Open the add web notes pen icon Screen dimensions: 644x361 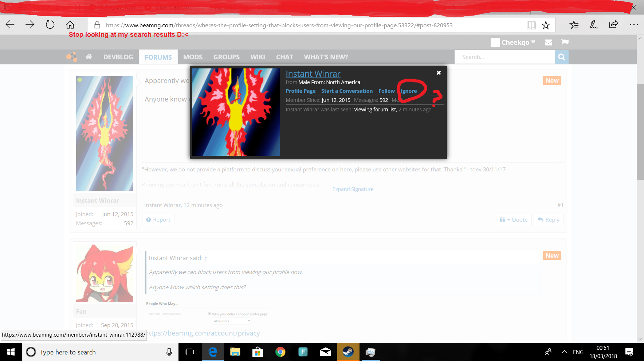pyautogui.click(x=594, y=25)
